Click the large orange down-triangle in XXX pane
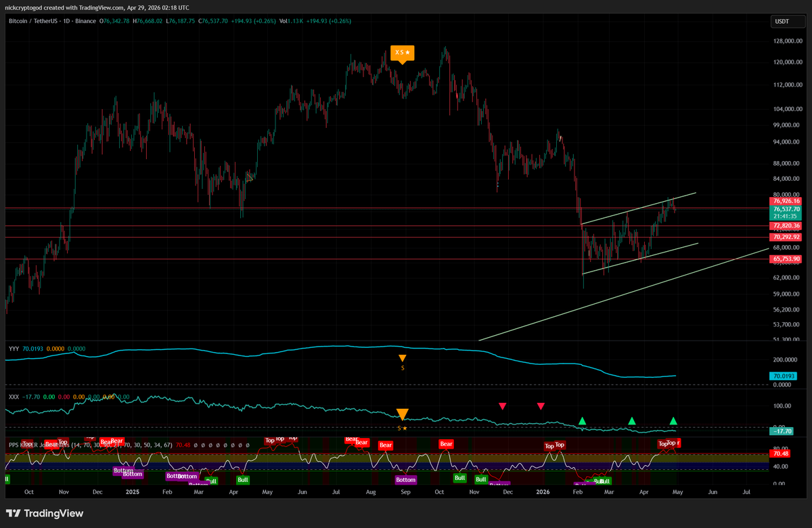This screenshot has height=528, width=812. 402,415
